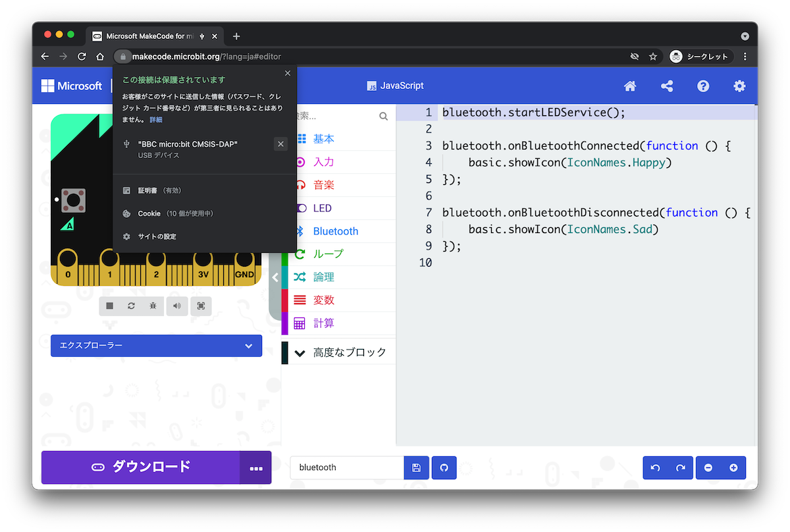Open the Bluetooth toolbox category
790x532 pixels.
pos(338,231)
